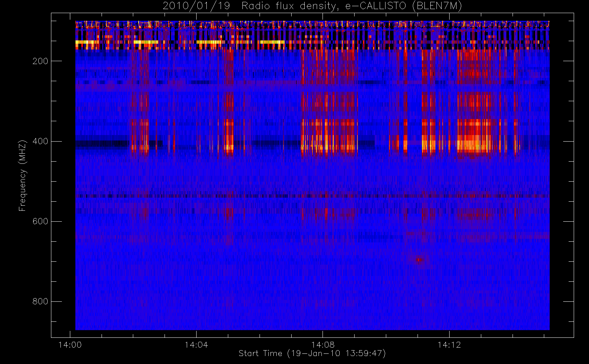Image resolution: width=589 pixels, height=364 pixels.
Task: Click the 'Start Time (19-Jan-10 13:59:47)' x-axis label
Action: point(312,353)
